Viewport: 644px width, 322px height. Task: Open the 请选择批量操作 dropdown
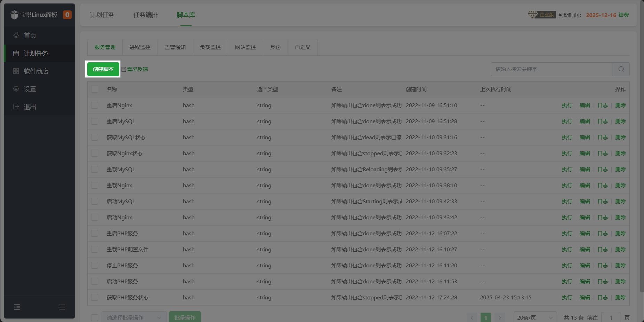(134, 317)
